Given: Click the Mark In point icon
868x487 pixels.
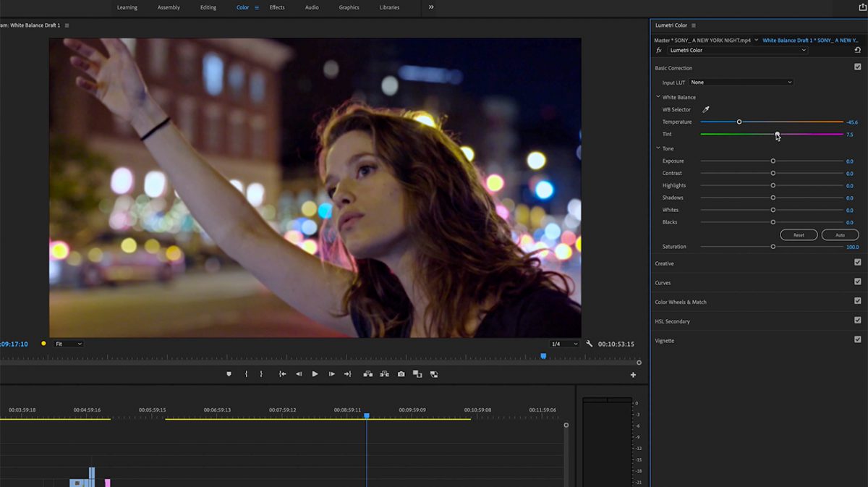Looking at the screenshot, I should point(246,373).
